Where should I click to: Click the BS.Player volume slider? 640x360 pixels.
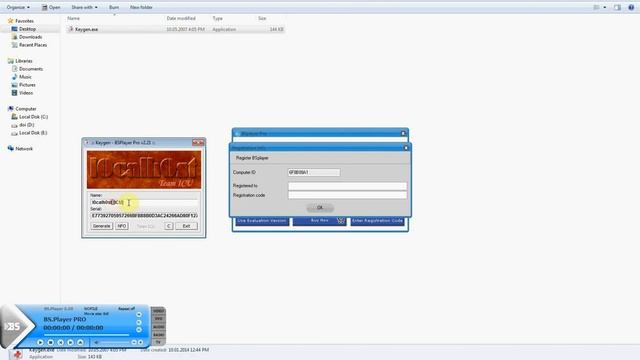click(115, 342)
